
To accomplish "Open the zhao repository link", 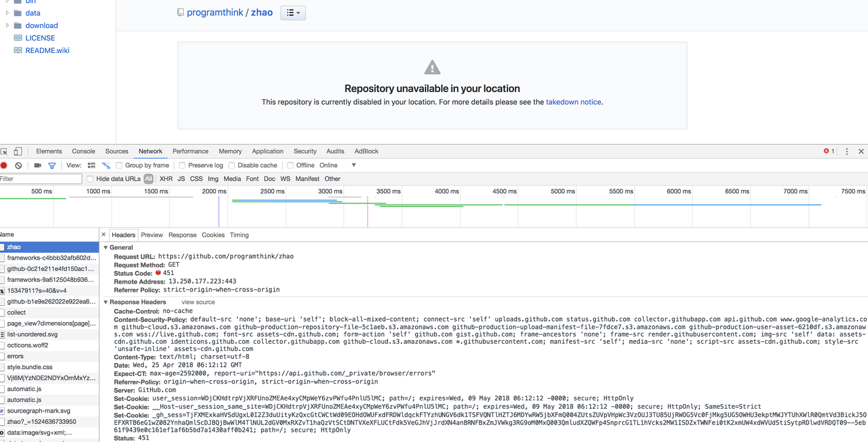I will coord(262,12).
